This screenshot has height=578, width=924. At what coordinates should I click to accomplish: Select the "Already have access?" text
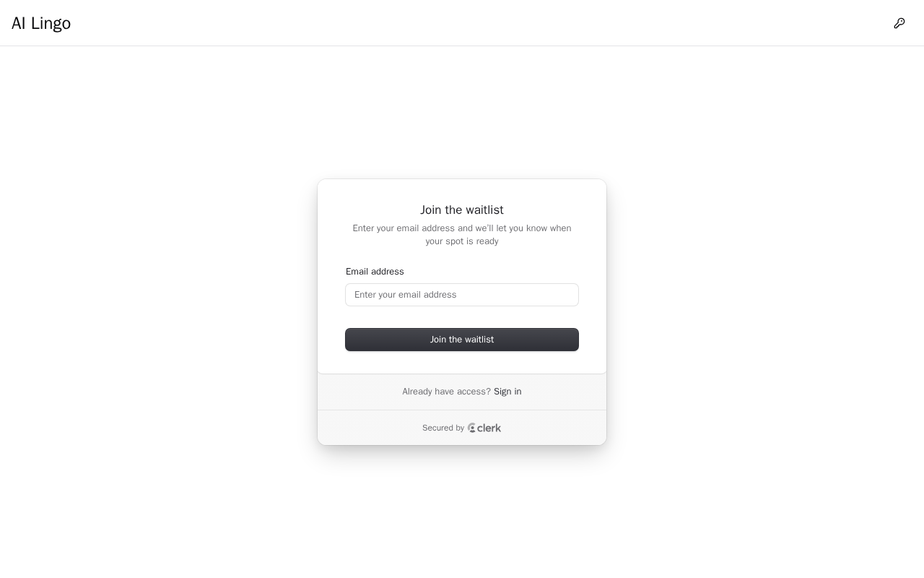[446, 392]
